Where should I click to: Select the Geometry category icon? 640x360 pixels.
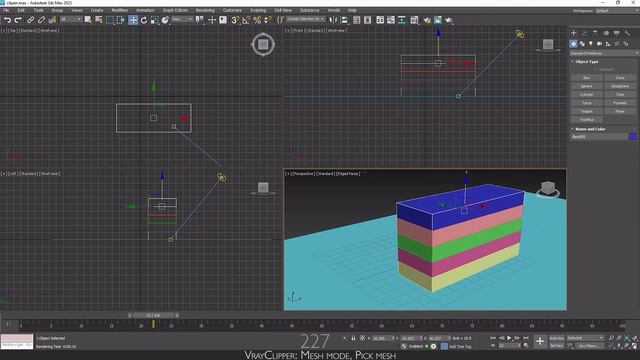pyautogui.click(x=573, y=44)
